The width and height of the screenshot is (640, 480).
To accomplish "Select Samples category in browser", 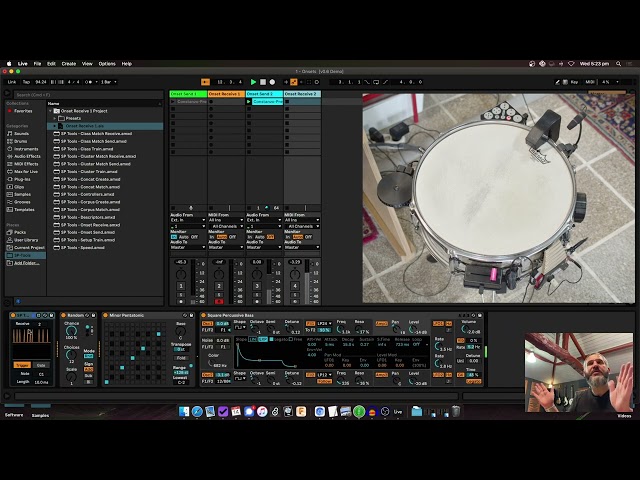I will click(x=22, y=194).
